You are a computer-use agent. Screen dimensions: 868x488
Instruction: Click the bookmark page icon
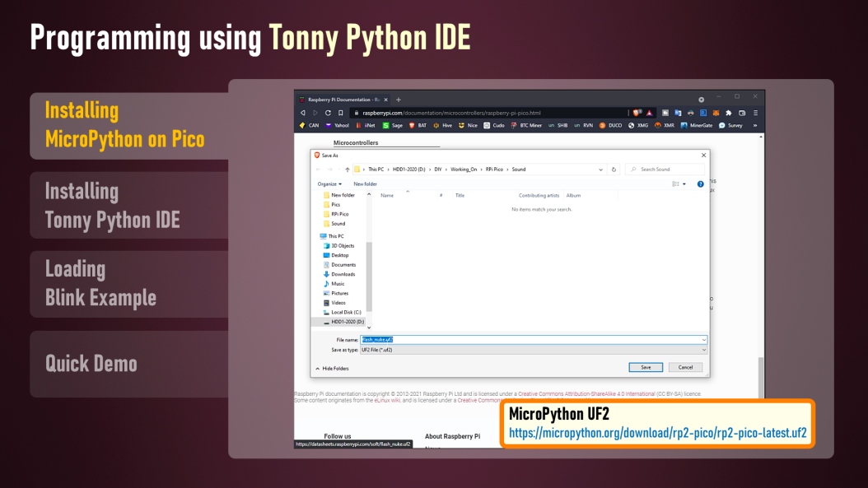[341, 113]
